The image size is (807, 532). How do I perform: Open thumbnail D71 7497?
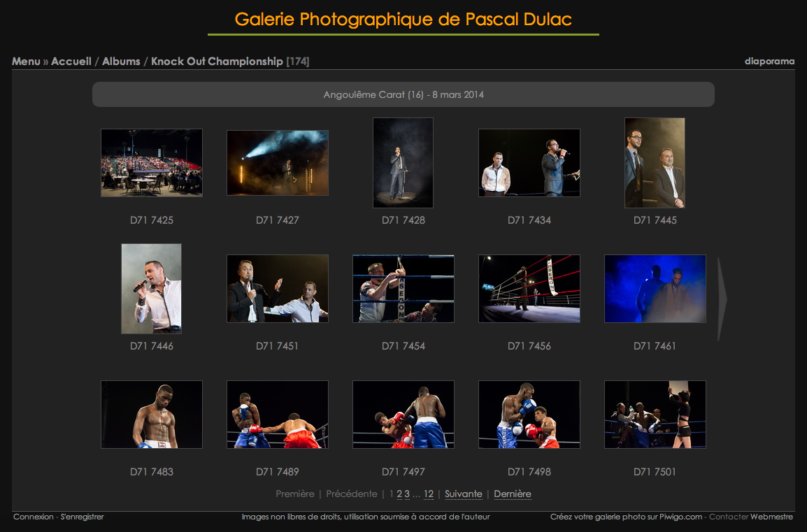coord(403,415)
